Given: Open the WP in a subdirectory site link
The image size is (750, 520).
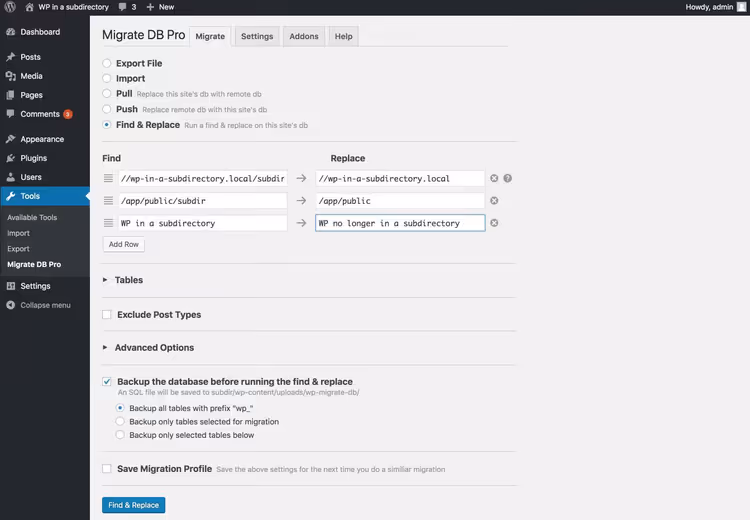Looking at the screenshot, I should point(74,7).
